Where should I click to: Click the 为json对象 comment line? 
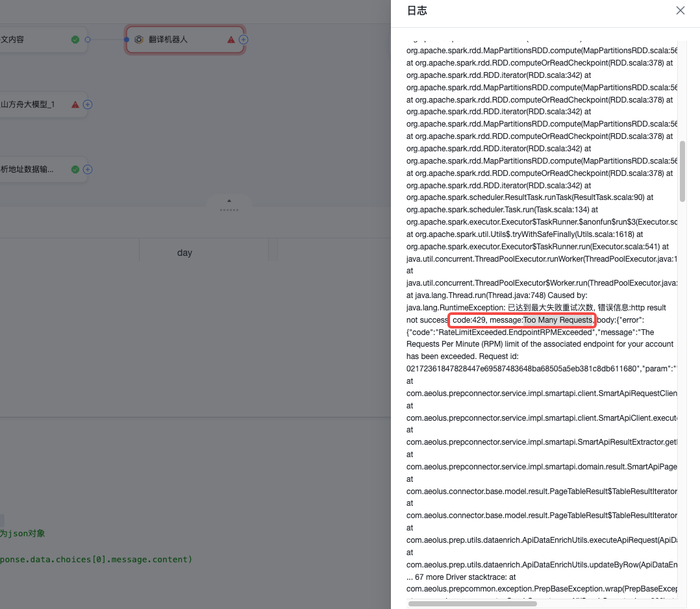(22, 534)
